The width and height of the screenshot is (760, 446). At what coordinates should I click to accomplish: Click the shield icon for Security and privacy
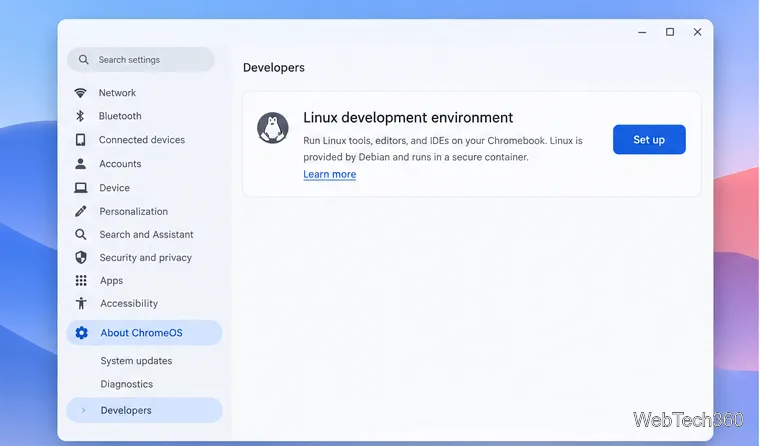81,257
